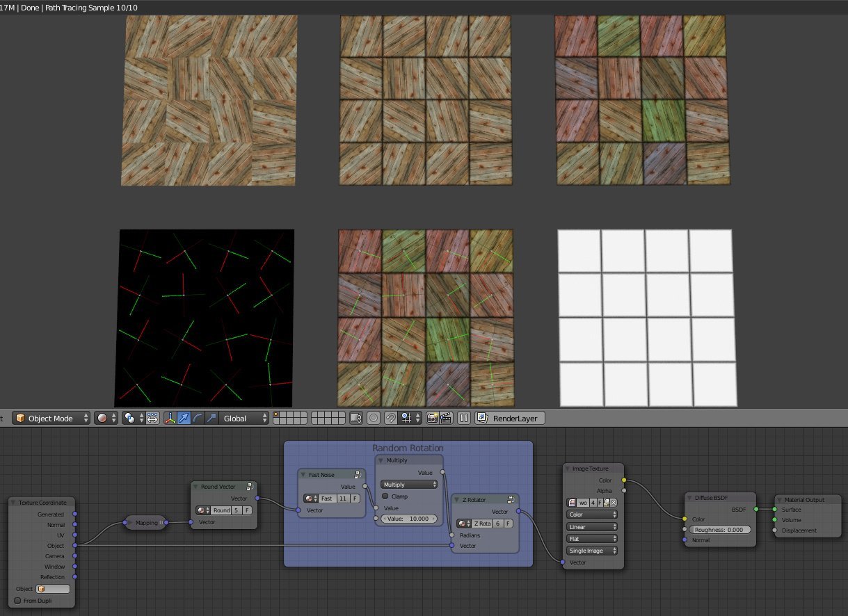Click the snap magnet icon in header

click(391, 419)
